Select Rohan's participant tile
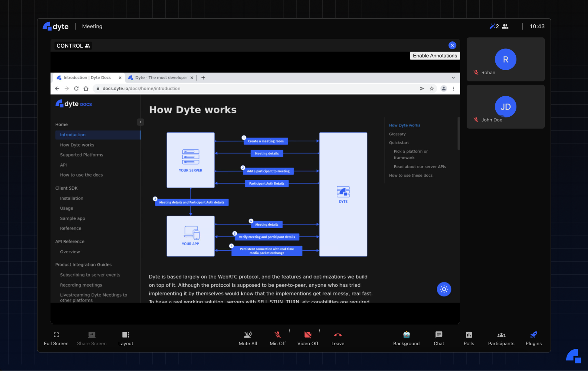Viewport: 588px width, 371px height. tap(506, 59)
